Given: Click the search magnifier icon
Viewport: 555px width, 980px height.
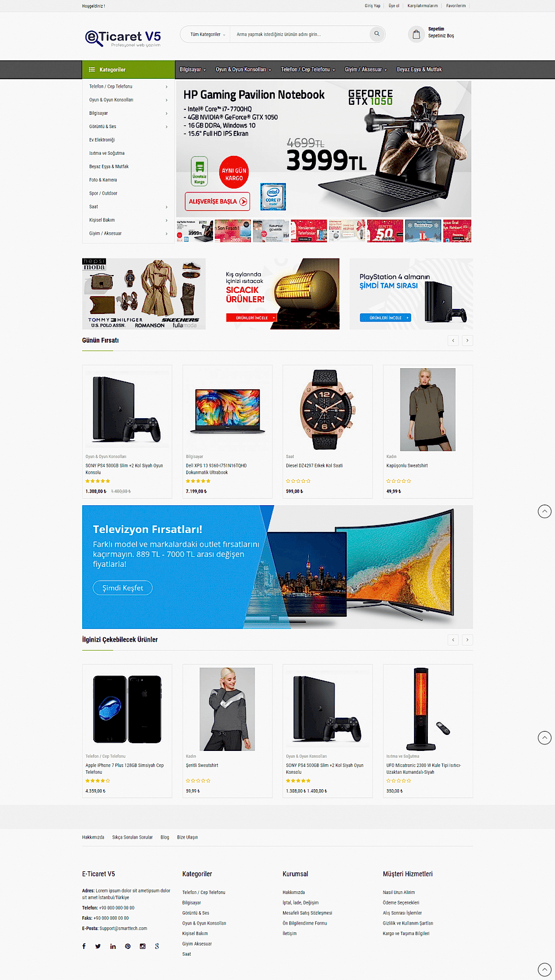Looking at the screenshot, I should (377, 34).
